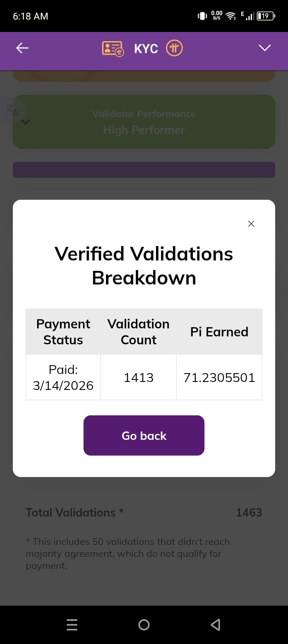Tap the Android home button

(x=144, y=624)
